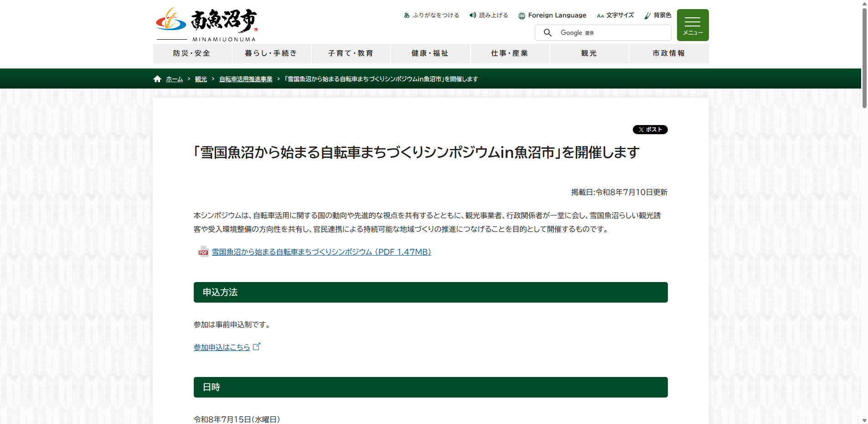Open the 暮らし・手続き navigation tab
This screenshot has height=424, width=868.
click(271, 53)
